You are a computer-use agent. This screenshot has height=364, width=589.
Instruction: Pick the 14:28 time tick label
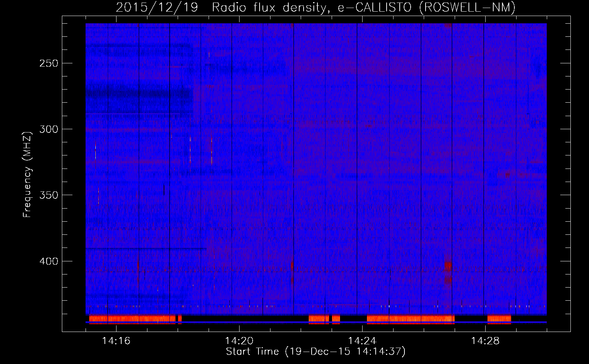[485, 341]
